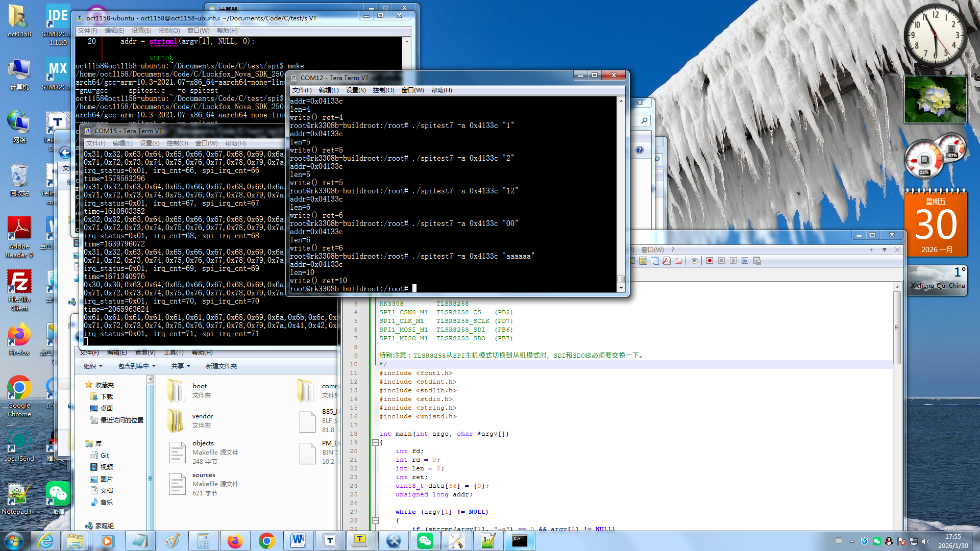Toggle the monitoring eye icon in toolbar
This screenshot has height=551, width=980.
click(694, 261)
